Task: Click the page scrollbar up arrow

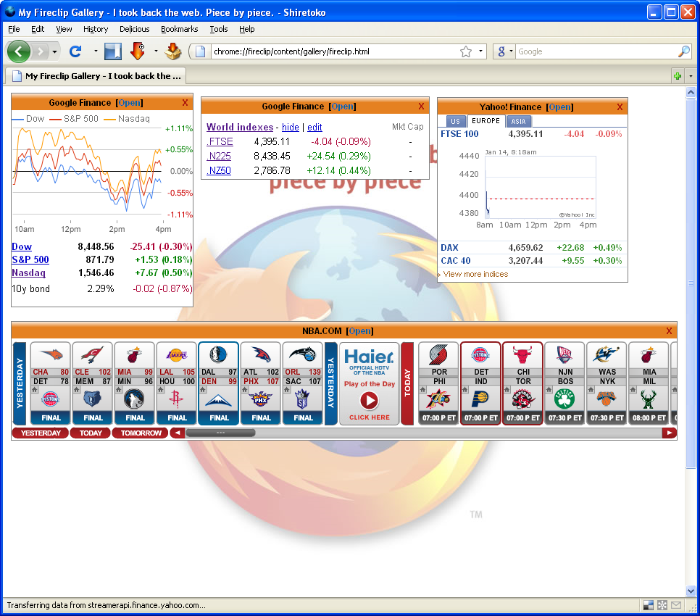Action: 691,93
